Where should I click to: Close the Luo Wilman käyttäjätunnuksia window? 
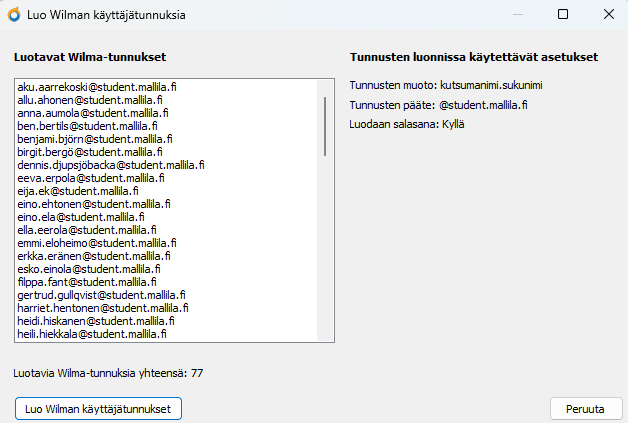[608, 15]
